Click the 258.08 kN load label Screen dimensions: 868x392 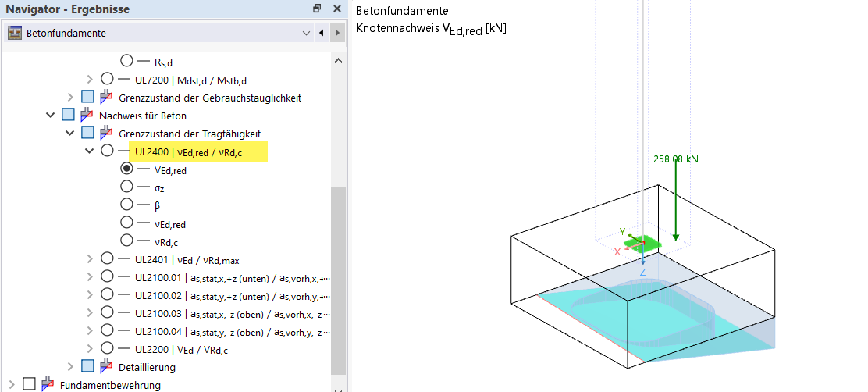click(x=676, y=159)
